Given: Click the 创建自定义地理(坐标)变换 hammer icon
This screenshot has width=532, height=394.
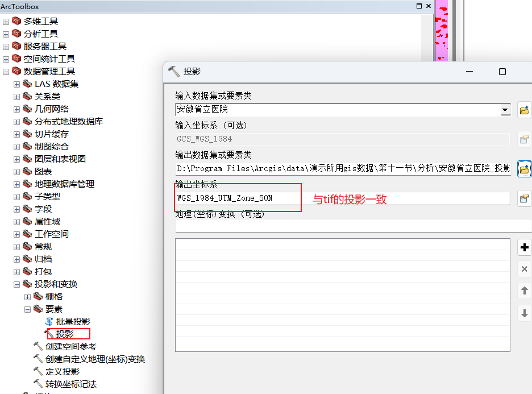Looking at the screenshot, I should 38,359.
